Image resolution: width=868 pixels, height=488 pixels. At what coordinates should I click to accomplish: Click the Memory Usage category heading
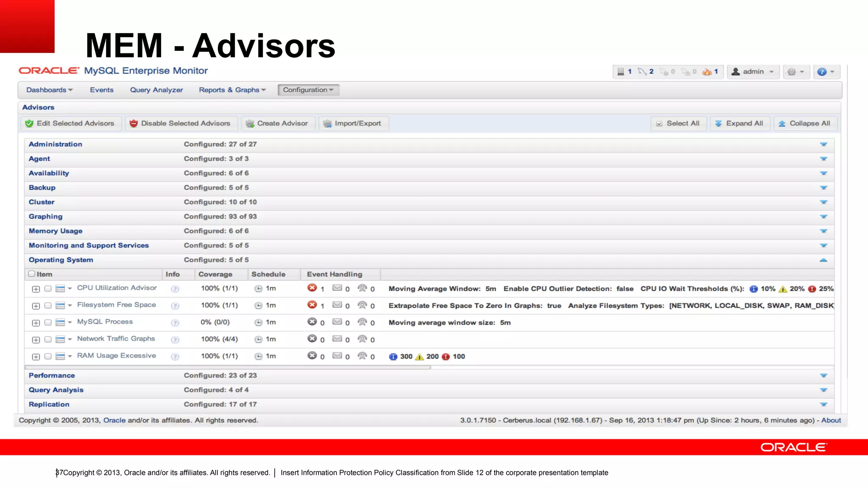click(x=56, y=231)
